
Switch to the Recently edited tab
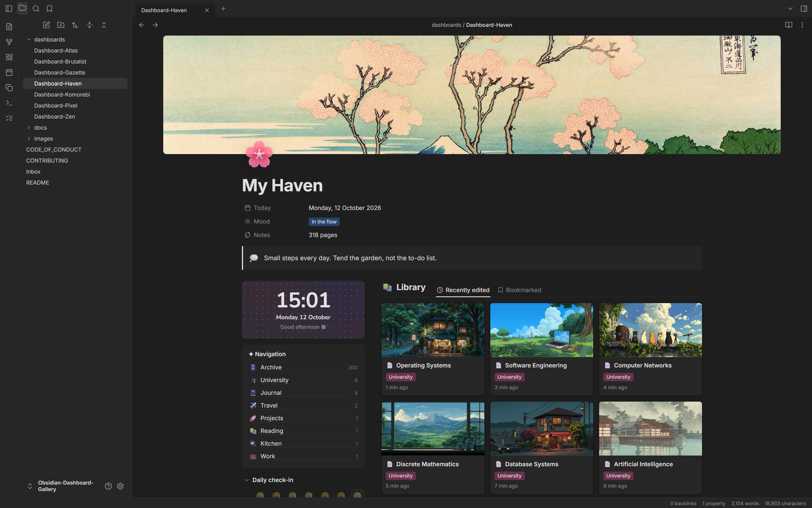tap(463, 290)
